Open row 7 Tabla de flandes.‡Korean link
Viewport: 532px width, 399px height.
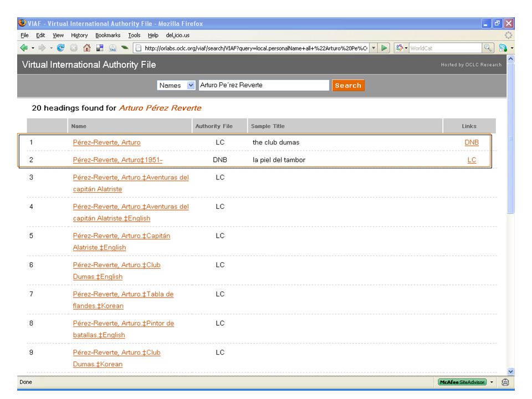[123, 300]
